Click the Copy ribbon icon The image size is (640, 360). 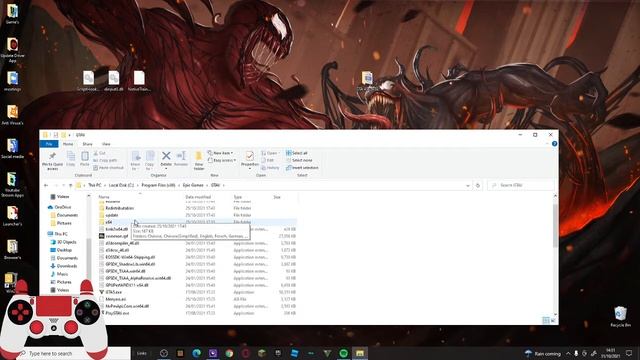pyautogui.click(x=71, y=158)
